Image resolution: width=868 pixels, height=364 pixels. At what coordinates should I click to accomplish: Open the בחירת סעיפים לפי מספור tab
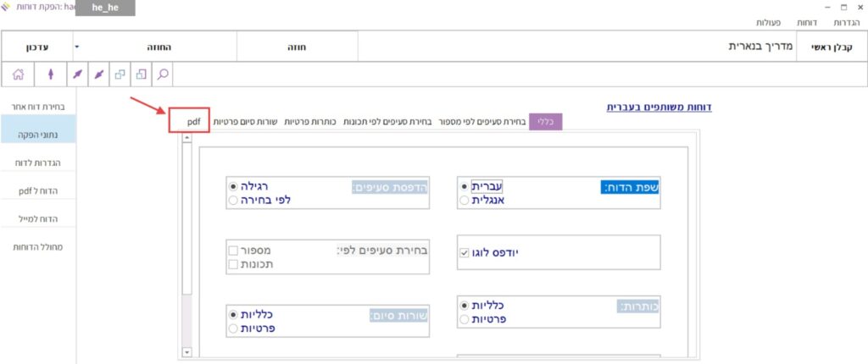tap(481, 122)
